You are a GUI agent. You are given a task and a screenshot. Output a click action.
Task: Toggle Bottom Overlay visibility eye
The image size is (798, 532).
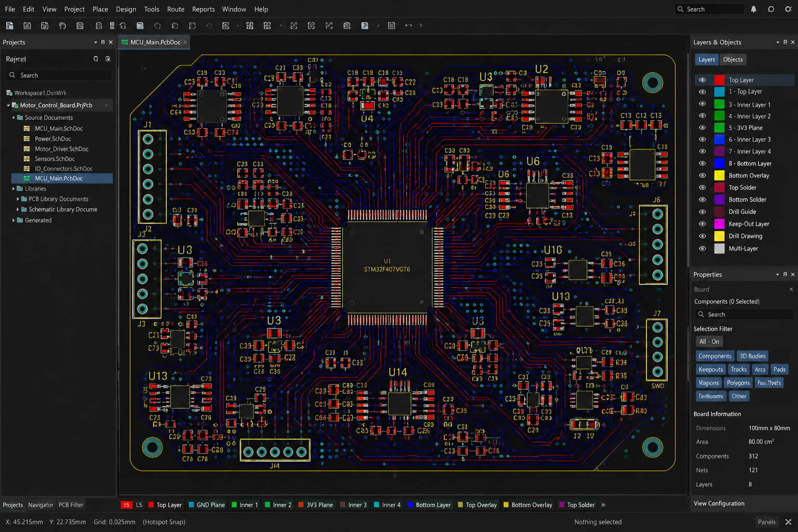coord(702,176)
